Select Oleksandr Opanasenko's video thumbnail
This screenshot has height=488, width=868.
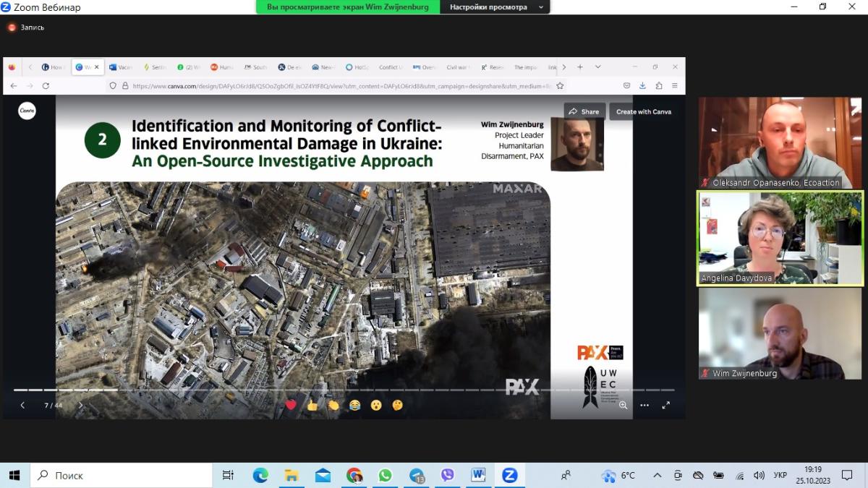tap(780, 142)
